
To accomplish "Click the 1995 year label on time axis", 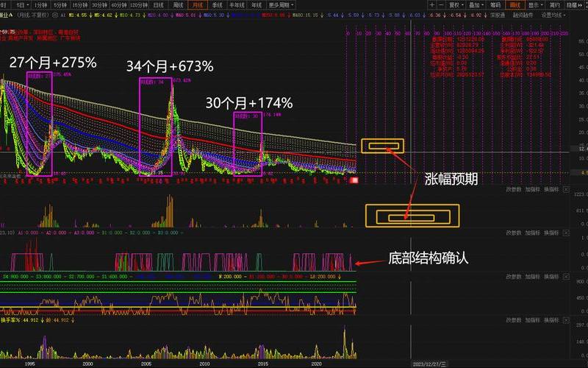I will coord(29,364).
